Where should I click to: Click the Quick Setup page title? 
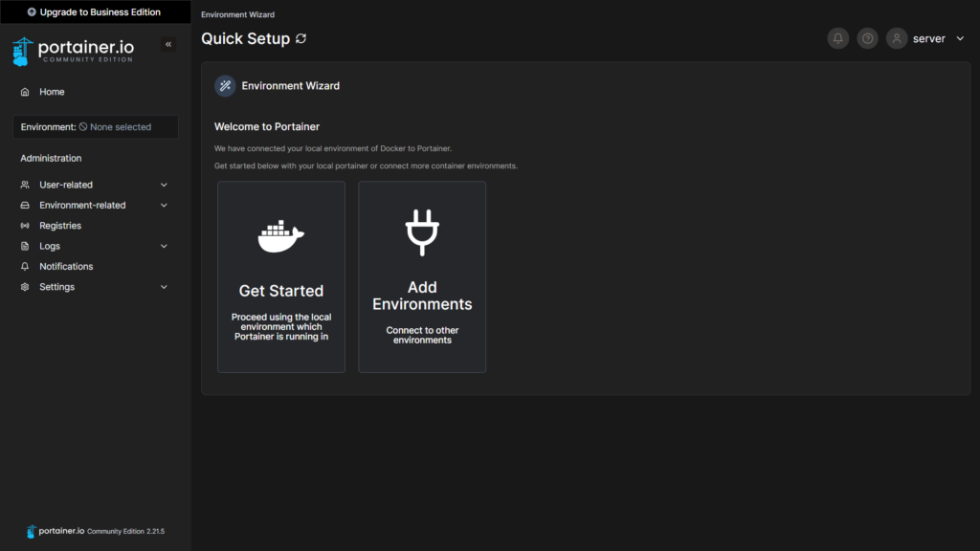tap(246, 38)
